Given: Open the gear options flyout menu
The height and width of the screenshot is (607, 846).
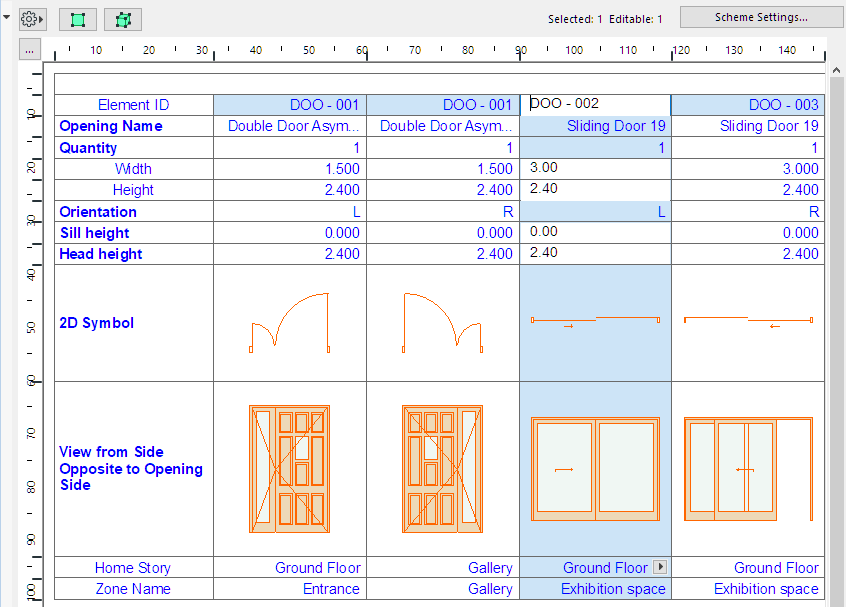Looking at the screenshot, I should pyautogui.click(x=30, y=18).
